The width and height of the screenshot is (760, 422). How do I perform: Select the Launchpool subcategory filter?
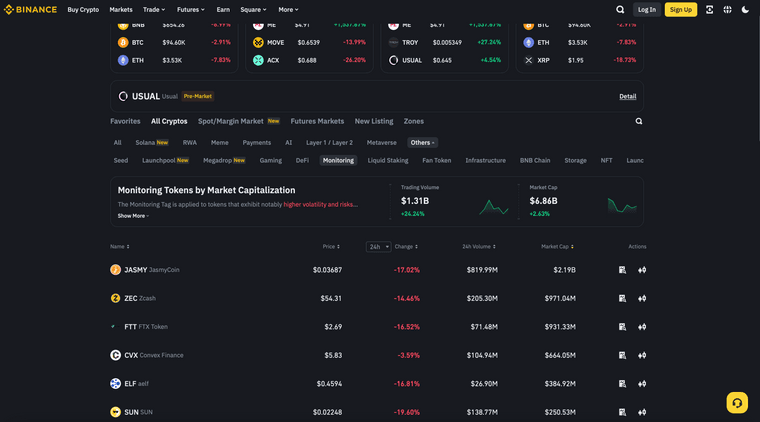165,160
